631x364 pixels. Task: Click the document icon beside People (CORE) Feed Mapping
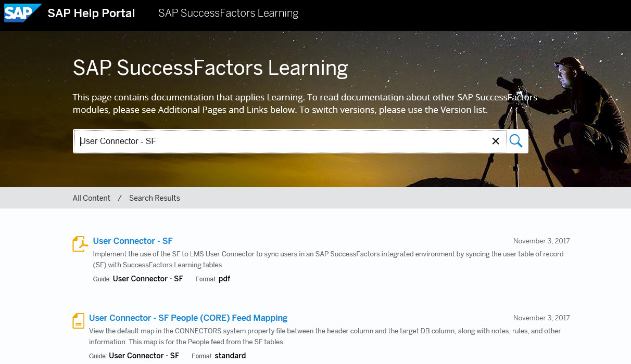tap(78, 320)
